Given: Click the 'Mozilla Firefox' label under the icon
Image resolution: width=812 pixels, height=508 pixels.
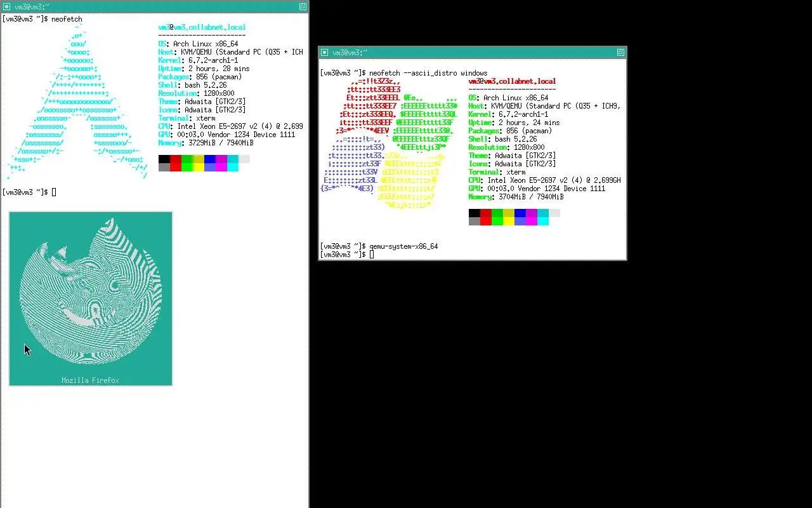Looking at the screenshot, I should pyautogui.click(x=90, y=380).
